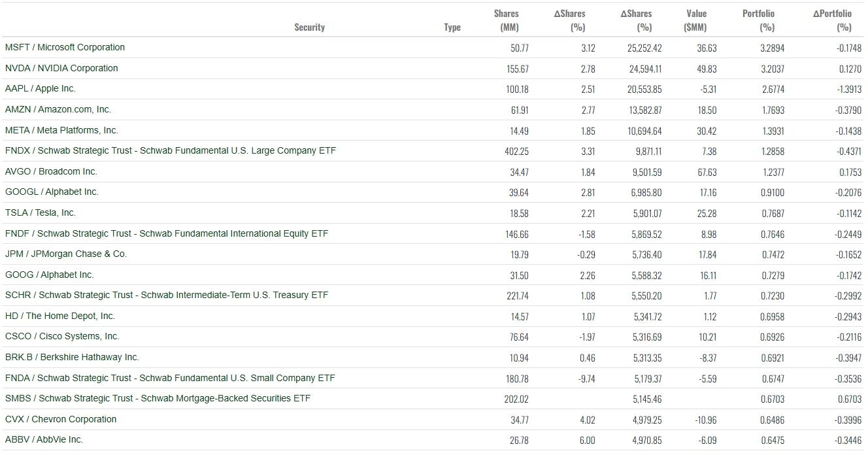
Task: Select Berkshire Hathaway value -8.37
Action: point(707,358)
